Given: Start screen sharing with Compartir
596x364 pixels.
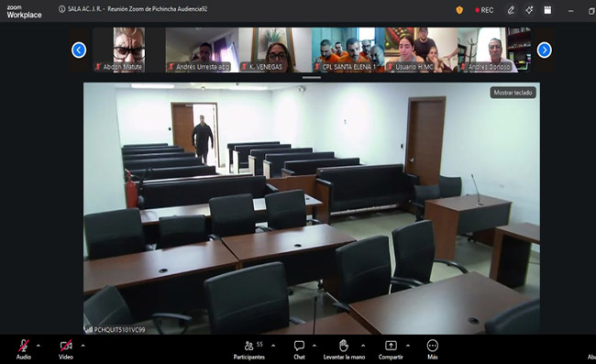Looking at the screenshot, I should [x=391, y=349].
